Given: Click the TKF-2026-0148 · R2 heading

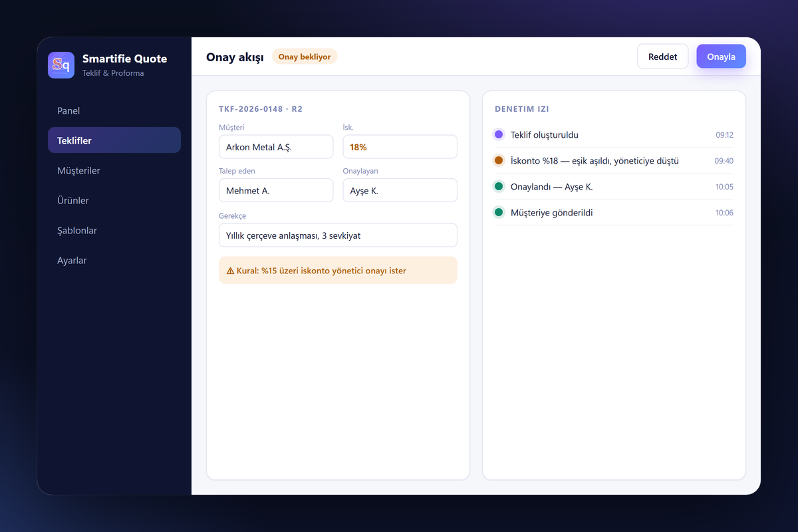Looking at the screenshot, I should (261, 108).
